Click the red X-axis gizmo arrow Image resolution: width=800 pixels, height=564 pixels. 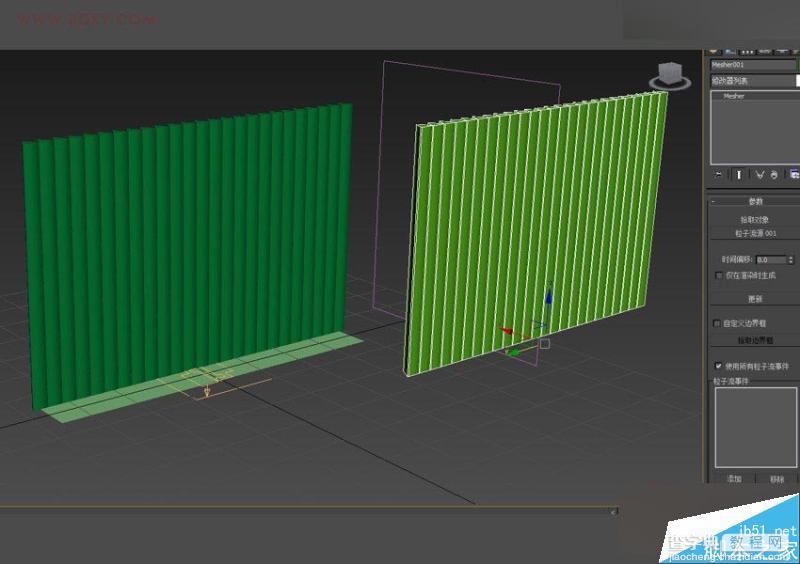(x=505, y=331)
